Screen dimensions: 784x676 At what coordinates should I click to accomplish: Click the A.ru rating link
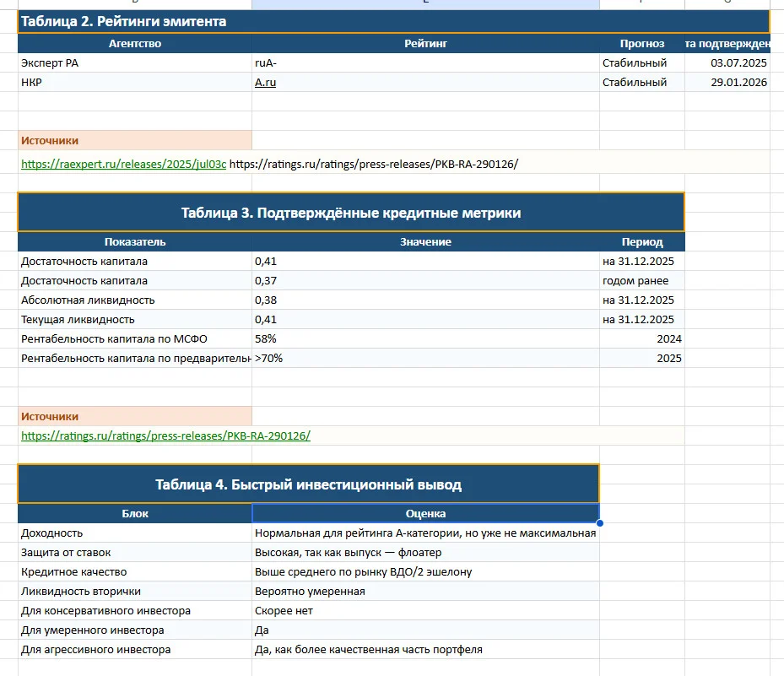(265, 83)
